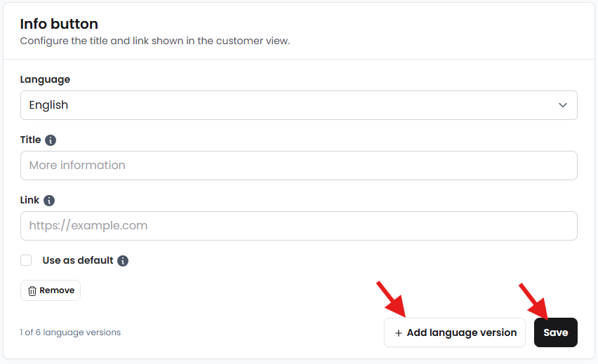The height and width of the screenshot is (364, 598).
Task: Click the plus icon before Add language version
Action: tap(399, 333)
